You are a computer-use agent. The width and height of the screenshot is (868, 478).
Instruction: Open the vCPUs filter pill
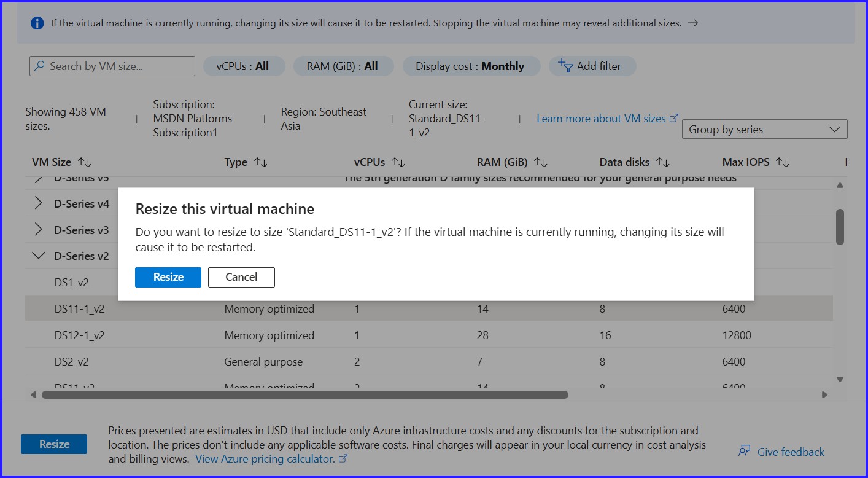[x=243, y=66]
